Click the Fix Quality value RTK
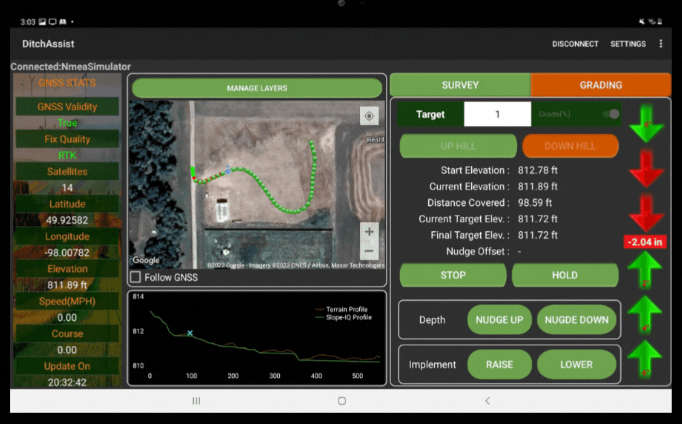 click(67, 155)
